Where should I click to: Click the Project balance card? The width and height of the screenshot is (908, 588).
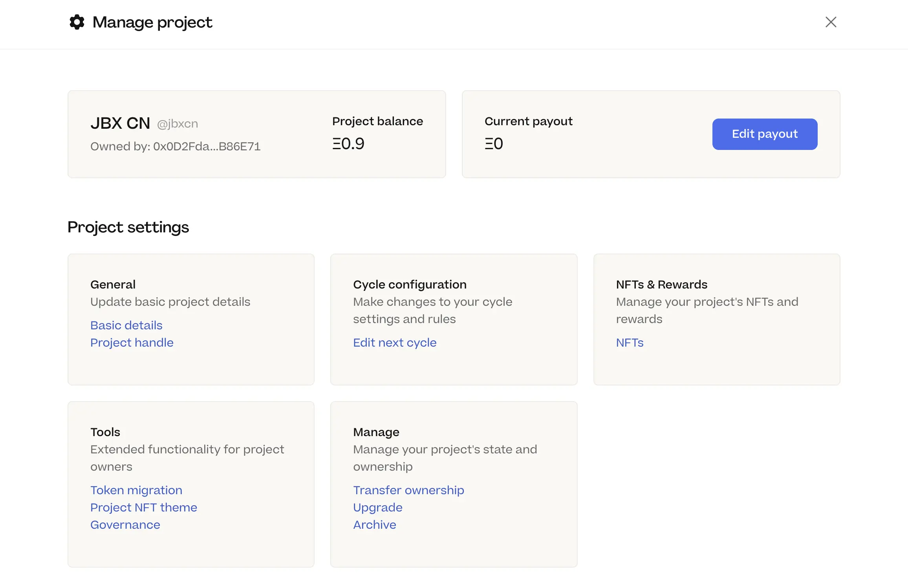[377, 133]
